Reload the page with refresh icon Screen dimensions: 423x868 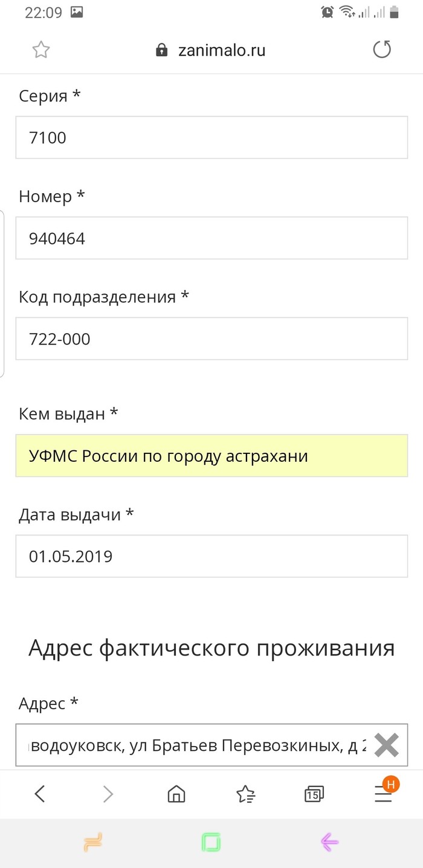(x=382, y=49)
